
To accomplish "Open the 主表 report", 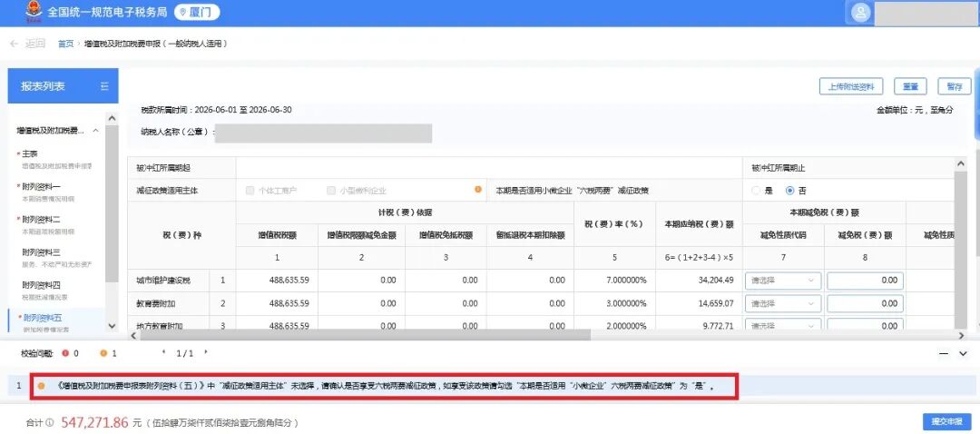I will click(x=30, y=153).
